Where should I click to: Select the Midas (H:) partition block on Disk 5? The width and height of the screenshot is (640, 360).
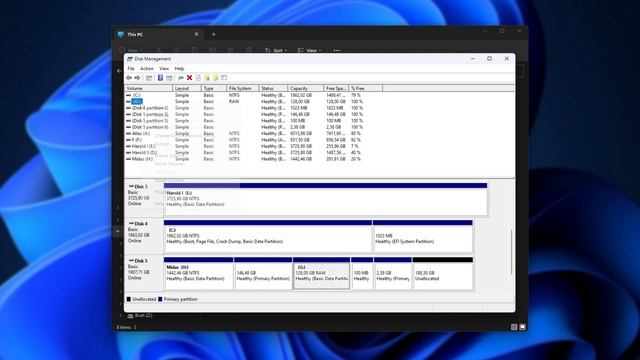[198, 273]
